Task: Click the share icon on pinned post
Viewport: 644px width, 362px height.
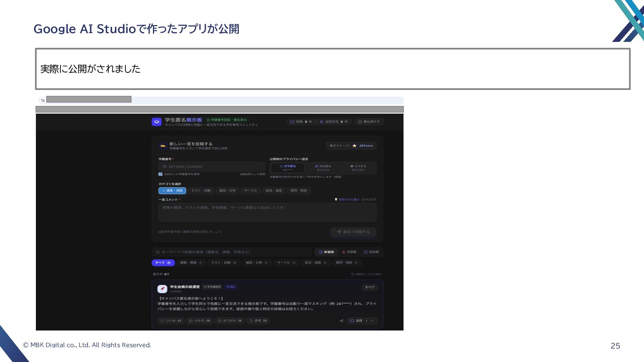Action: pos(341,321)
